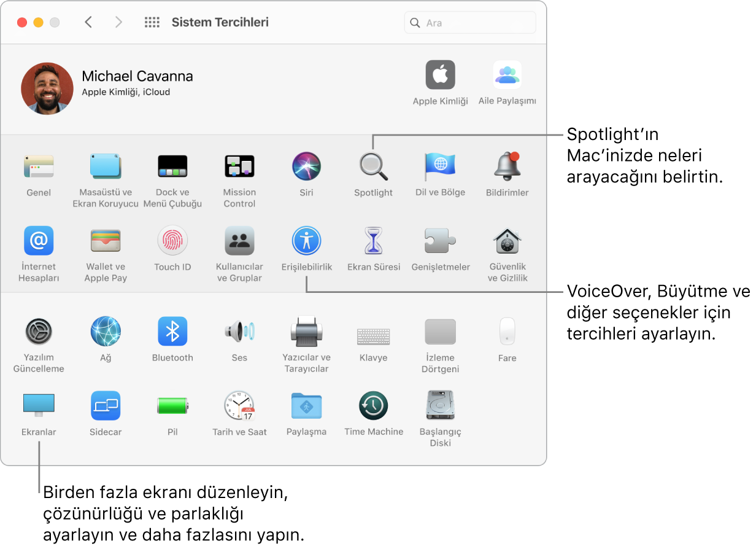
Task: Open İzleme Dörtgeni trackpad preferences
Action: point(440,332)
